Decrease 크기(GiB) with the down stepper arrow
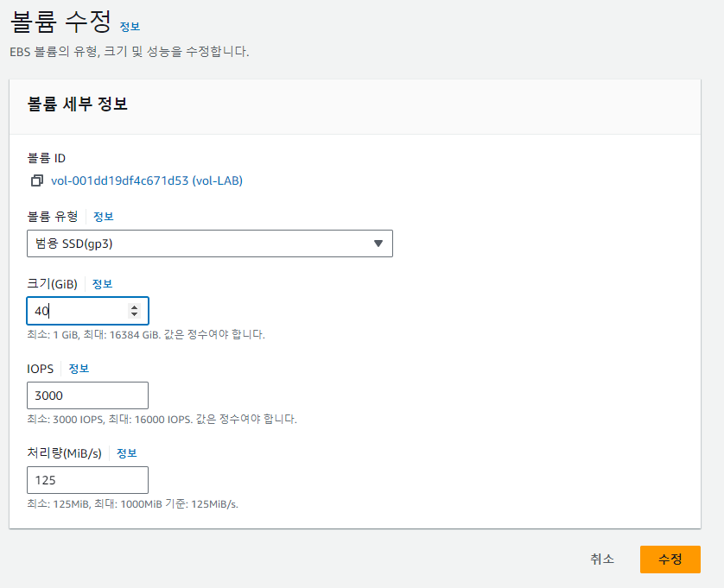 pos(135,314)
